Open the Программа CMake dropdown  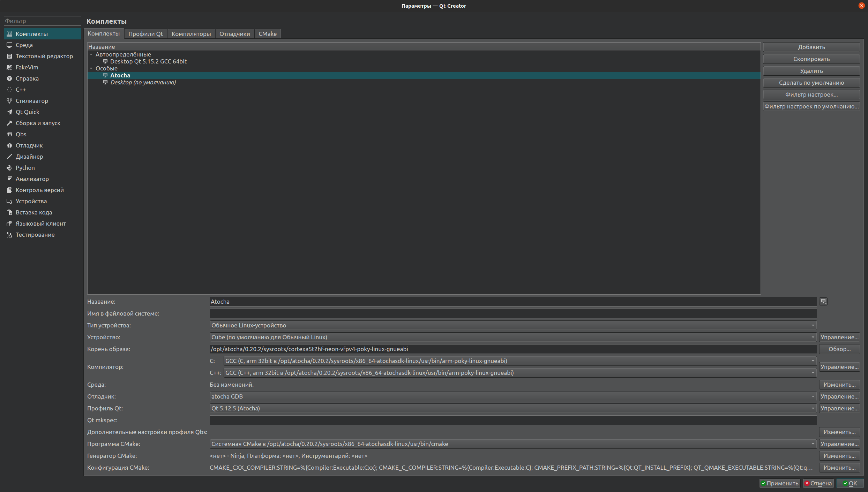(513, 444)
